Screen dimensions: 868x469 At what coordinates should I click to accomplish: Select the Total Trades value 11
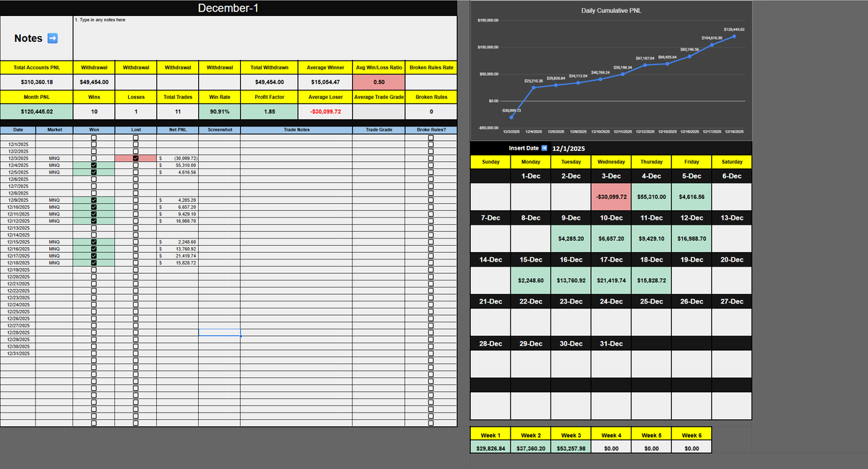tap(178, 112)
